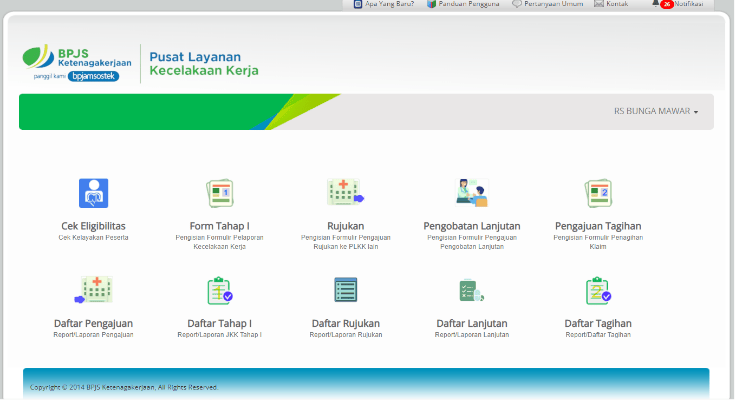Click the Apa Yang Baru icon
The height and width of the screenshot is (400, 735).
tap(358, 4)
